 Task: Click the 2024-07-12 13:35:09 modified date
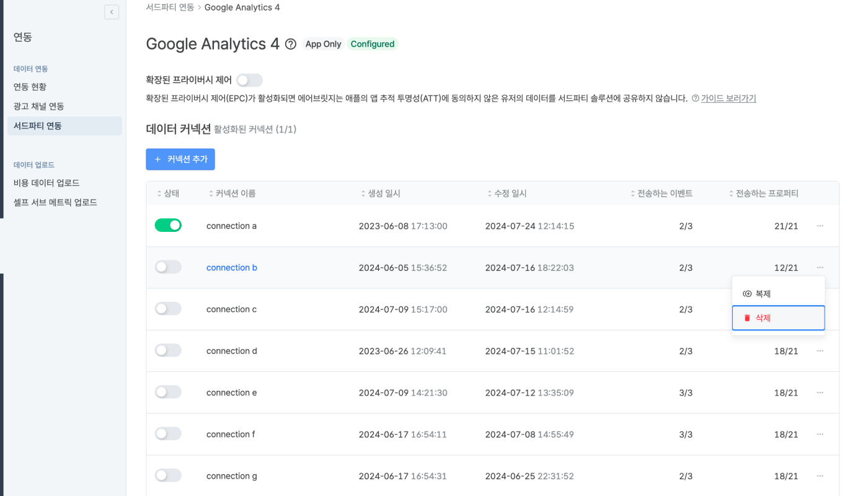[x=529, y=392]
